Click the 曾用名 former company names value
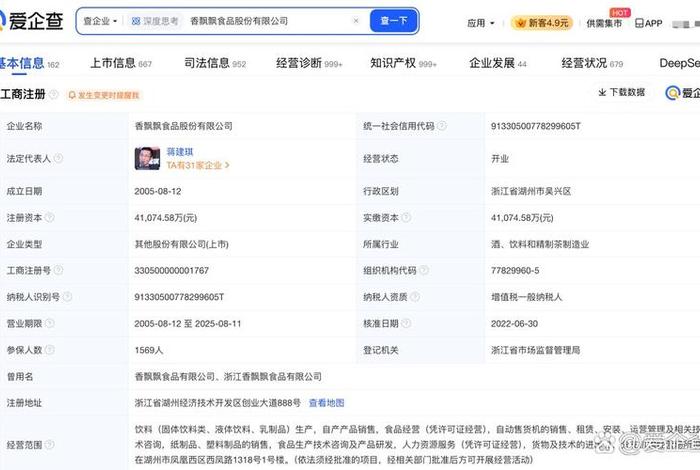700x470 pixels. (228, 377)
